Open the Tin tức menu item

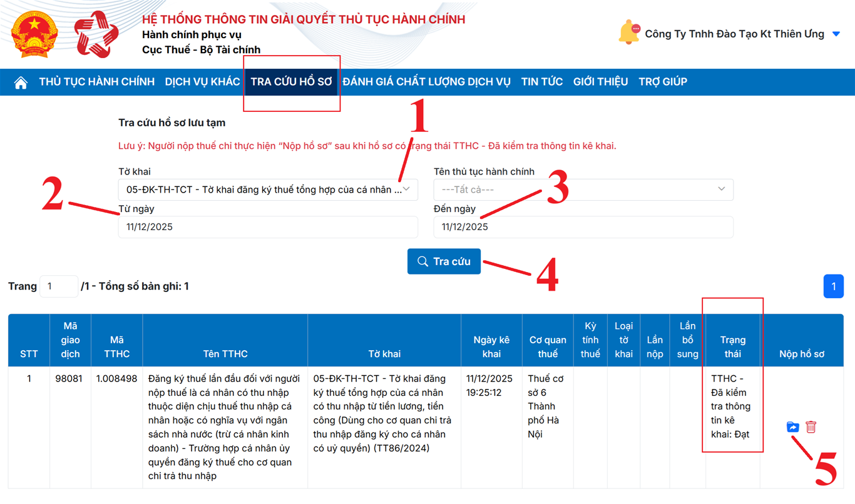pyautogui.click(x=541, y=82)
